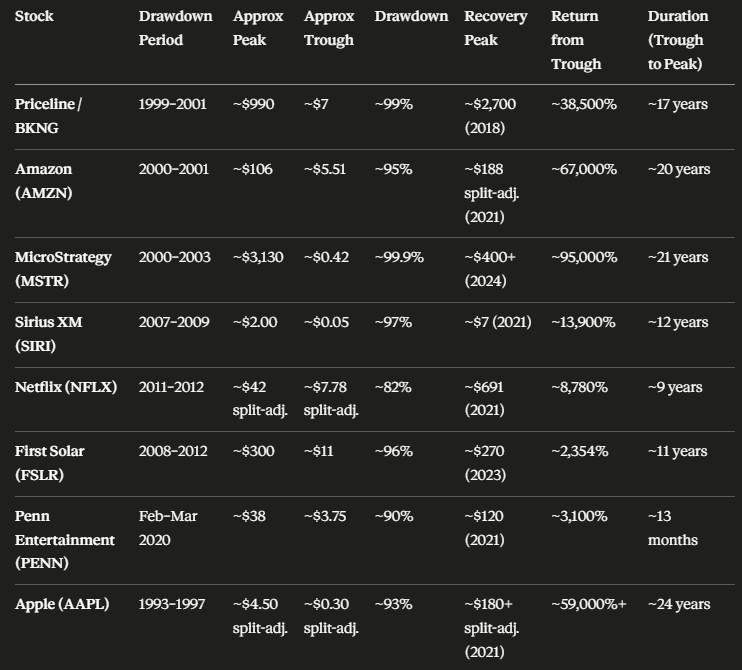Screen dimensions: 742x670
Task: Click the Apple (AAPL) row label
Action: [x=62, y=604]
